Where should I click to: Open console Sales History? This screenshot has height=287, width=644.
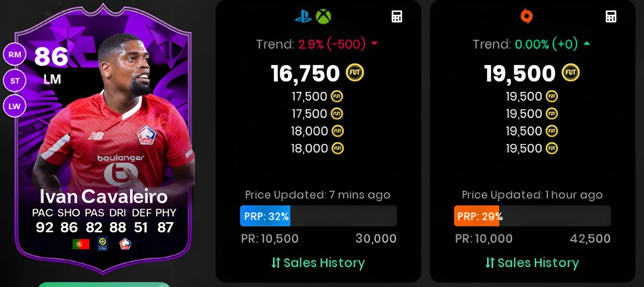[318, 263]
